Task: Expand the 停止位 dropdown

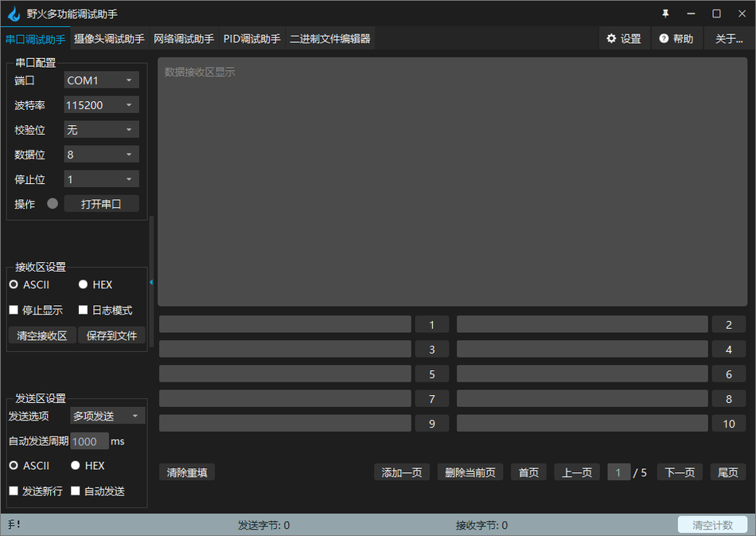Action: (x=101, y=179)
